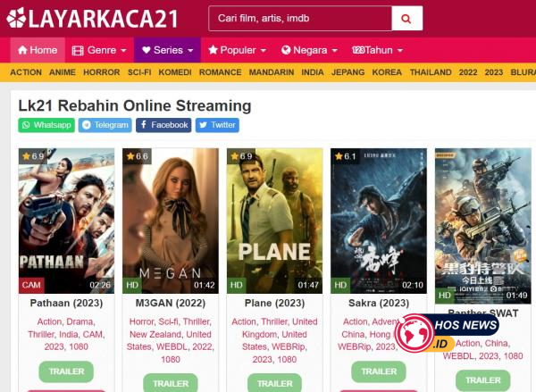Click the TRAILER button under Pathaan
The width and height of the screenshot is (536, 392).
(66, 371)
